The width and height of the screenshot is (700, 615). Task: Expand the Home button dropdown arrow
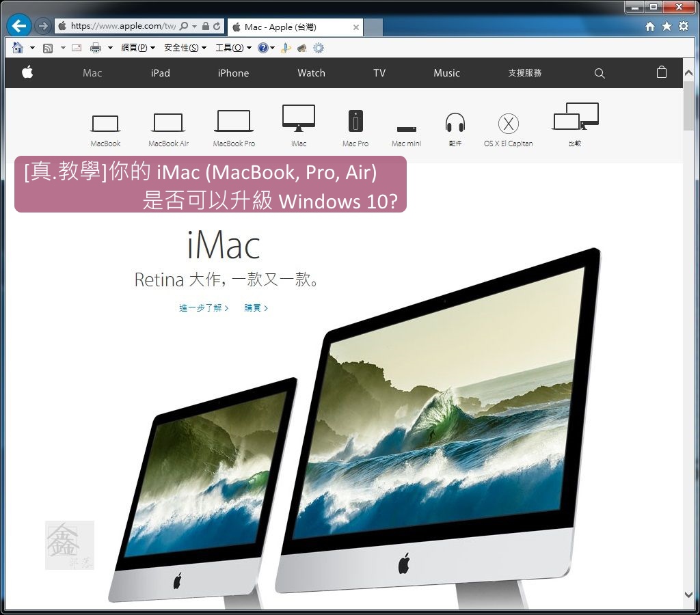[x=32, y=48]
